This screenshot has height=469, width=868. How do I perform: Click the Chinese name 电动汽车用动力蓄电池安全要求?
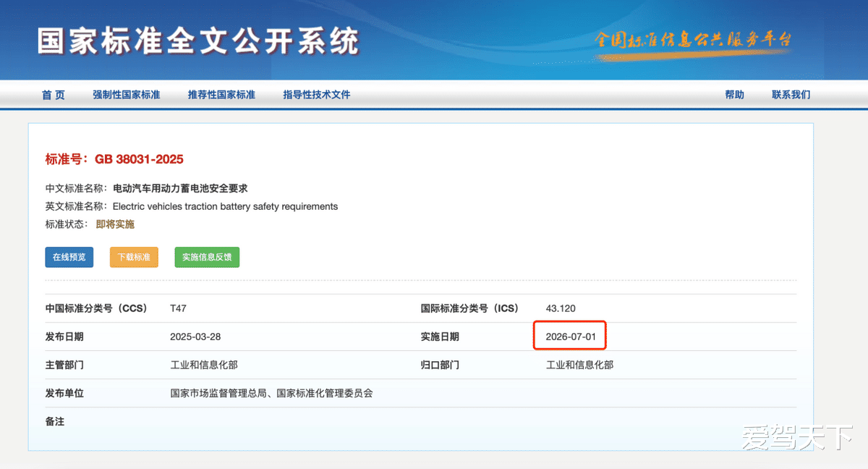coord(180,188)
